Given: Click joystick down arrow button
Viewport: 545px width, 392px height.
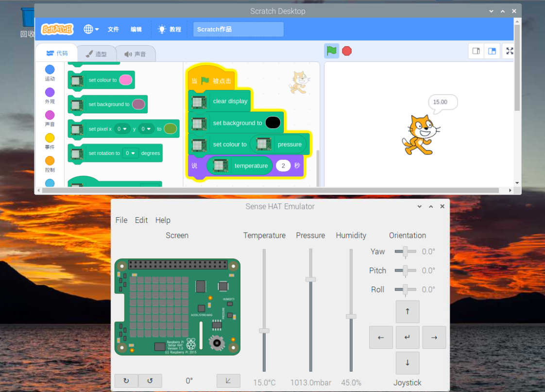Looking at the screenshot, I should pos(408,363).
